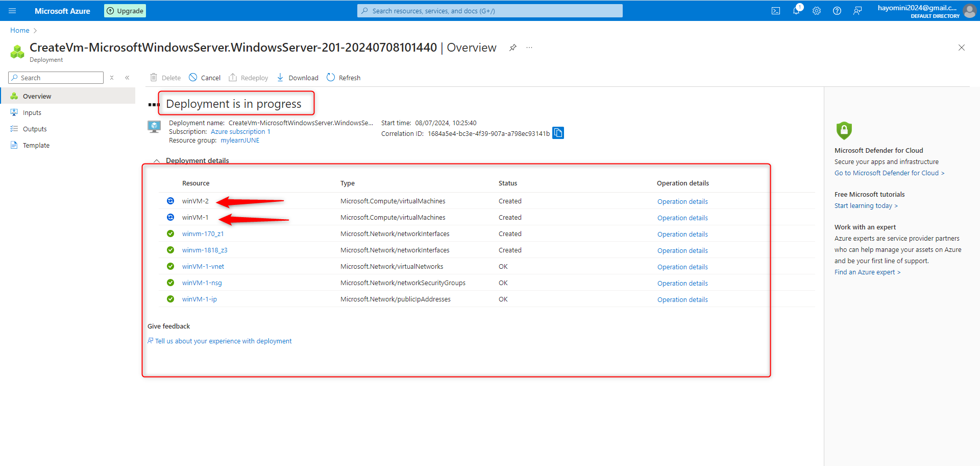Open the mylearnJUNE resource group link

pos(240,141)
